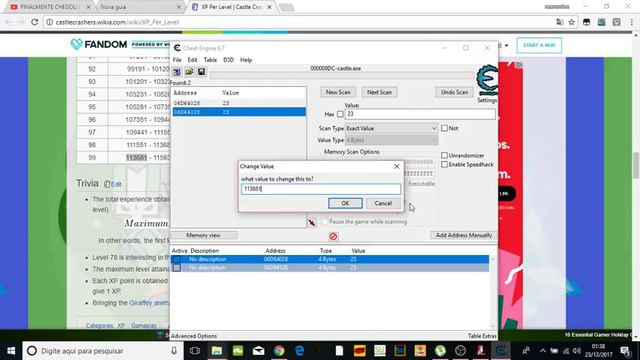This screenshot has width=640, height=360.
Task: Click OK in the Change Value dialog
Action: click(x=345, y=203)
